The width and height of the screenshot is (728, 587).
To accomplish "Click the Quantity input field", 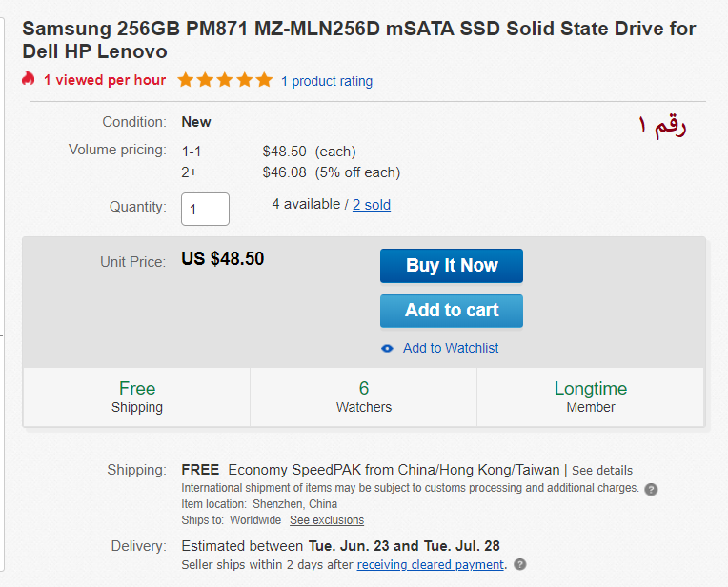I will (205, 209).
